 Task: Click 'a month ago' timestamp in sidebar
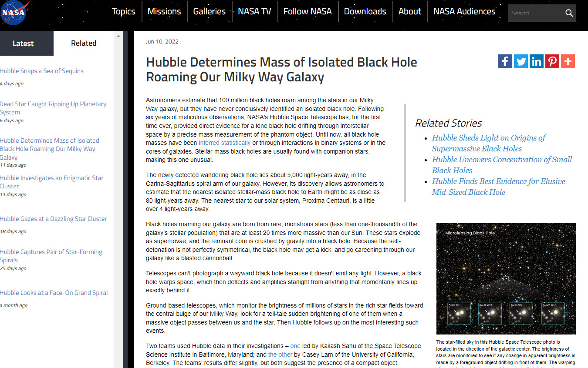tap(14, 305)
